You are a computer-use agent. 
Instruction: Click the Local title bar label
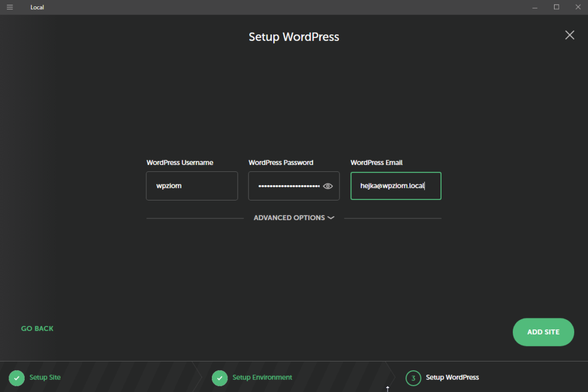click(x=37, y=7)
